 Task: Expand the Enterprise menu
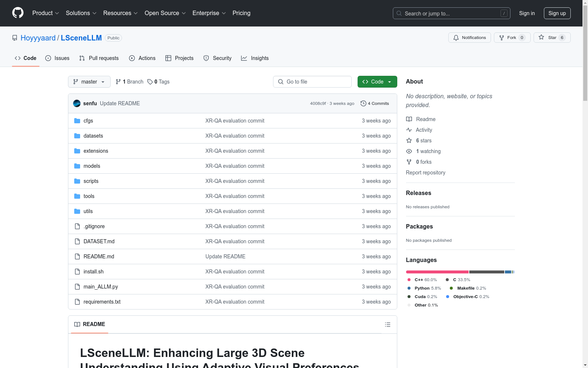pyautogui.click(x=209, y=13)
